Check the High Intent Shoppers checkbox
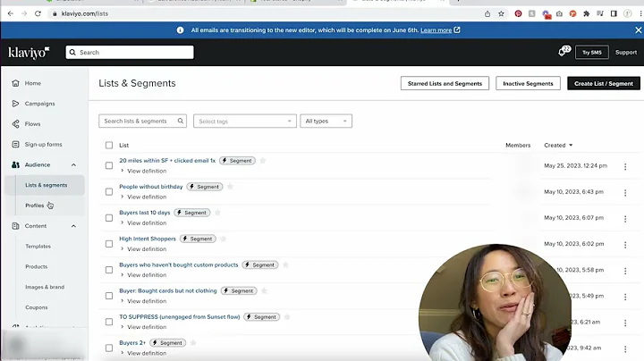Image resolution: width=644 pixels, height=361 pixels. coord(109,244)
